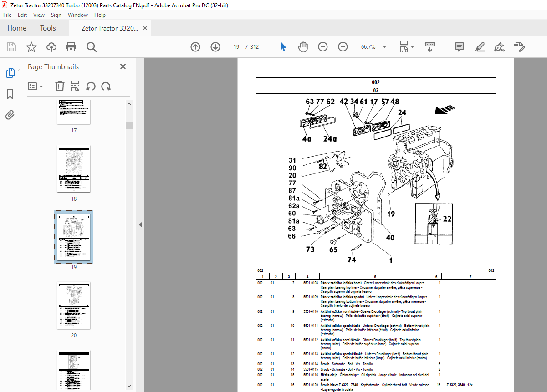The width and height of the screenshot is (547, 392).
Task: Click the print pages icon in thumbnails panel
Action: (75, 86)
